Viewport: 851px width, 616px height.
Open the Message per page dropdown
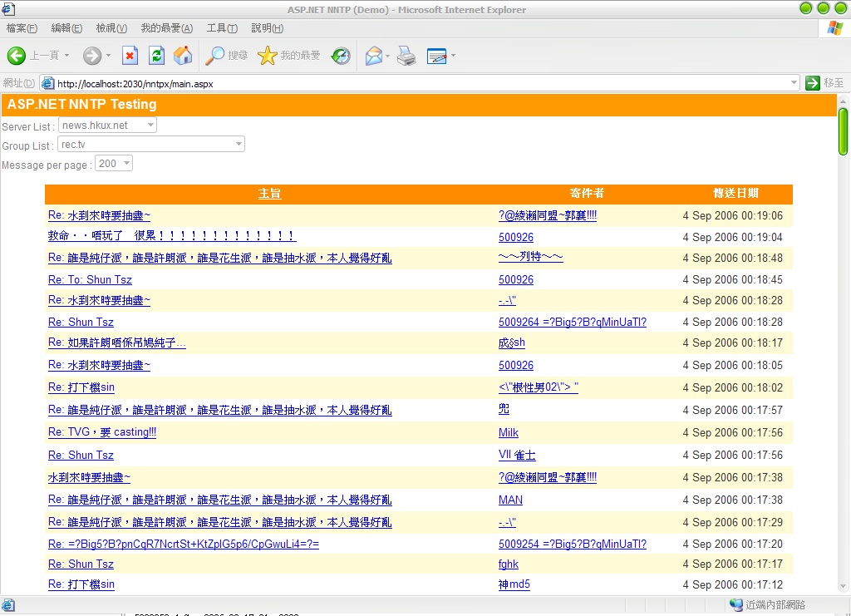(x=113, y=164)
